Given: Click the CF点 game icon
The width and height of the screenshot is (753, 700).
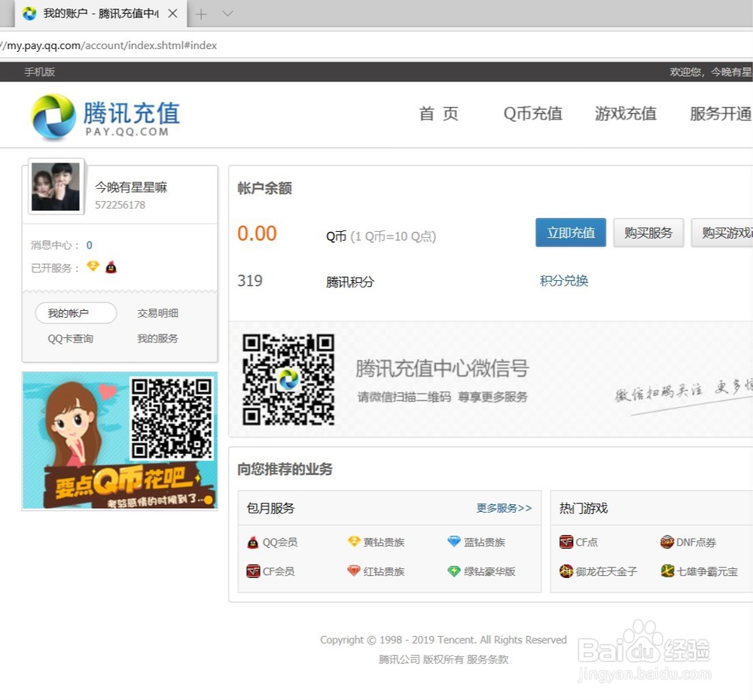Looking at the screenshot, I should click(x=566, y=542).
